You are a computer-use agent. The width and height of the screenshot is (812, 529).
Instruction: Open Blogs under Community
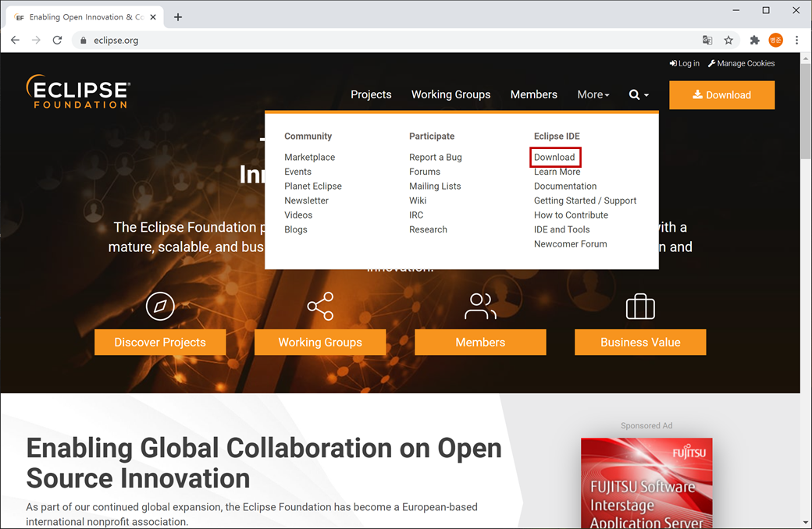[x=296, y=229]
